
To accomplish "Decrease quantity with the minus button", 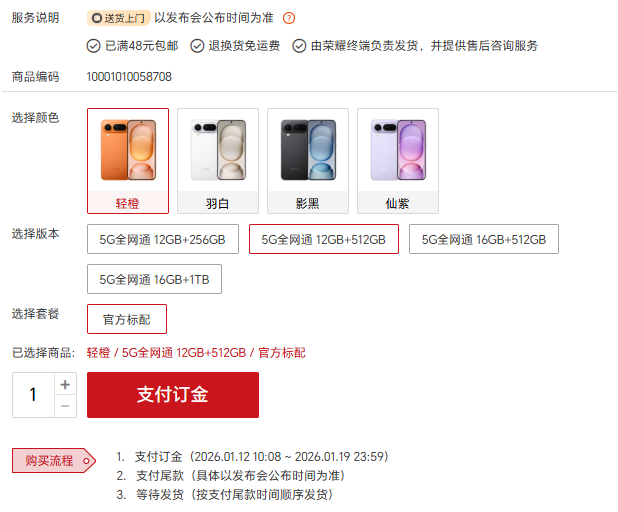I will click(65, 406).
